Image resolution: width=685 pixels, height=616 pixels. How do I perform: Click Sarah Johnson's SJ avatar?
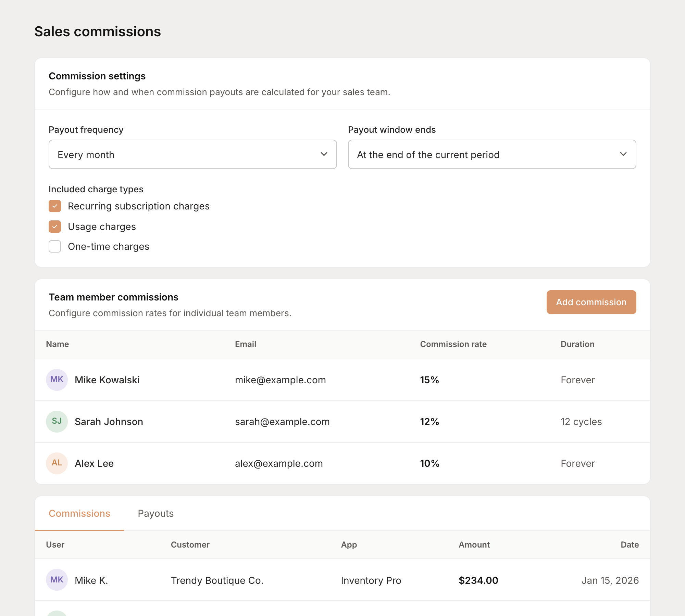57,421
